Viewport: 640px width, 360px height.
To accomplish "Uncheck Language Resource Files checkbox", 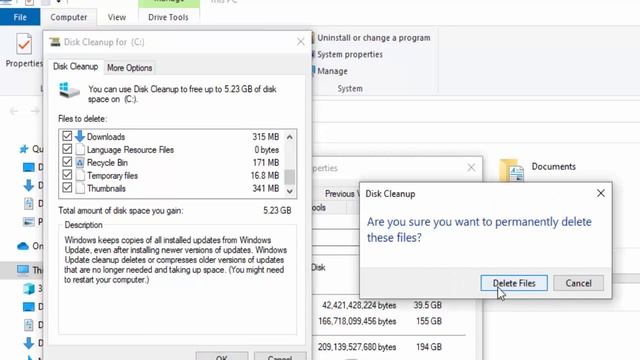I will pyautogui.click(x=67, y=149).
